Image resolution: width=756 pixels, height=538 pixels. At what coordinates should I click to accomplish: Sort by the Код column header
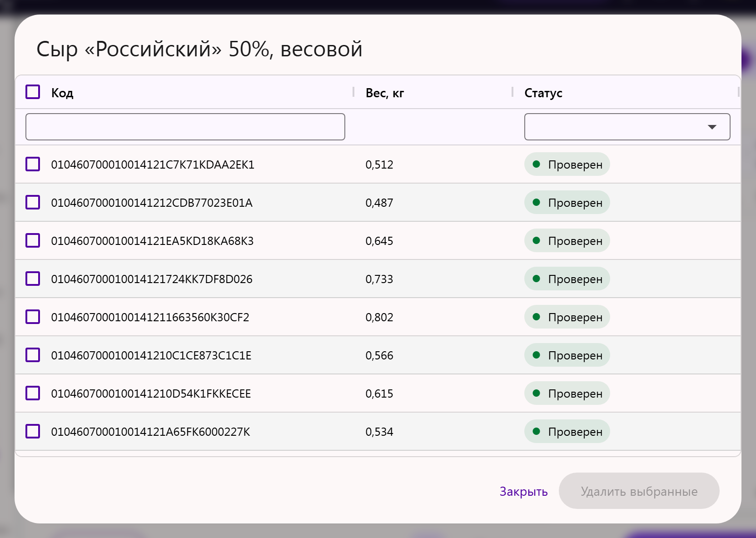tap(62, 93)
